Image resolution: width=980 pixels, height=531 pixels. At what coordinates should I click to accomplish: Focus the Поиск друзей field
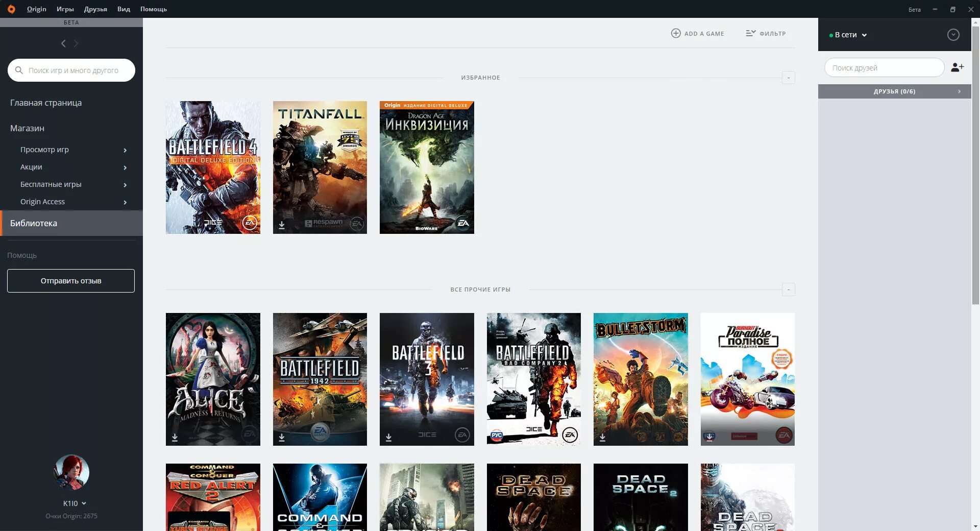point(885,67)
